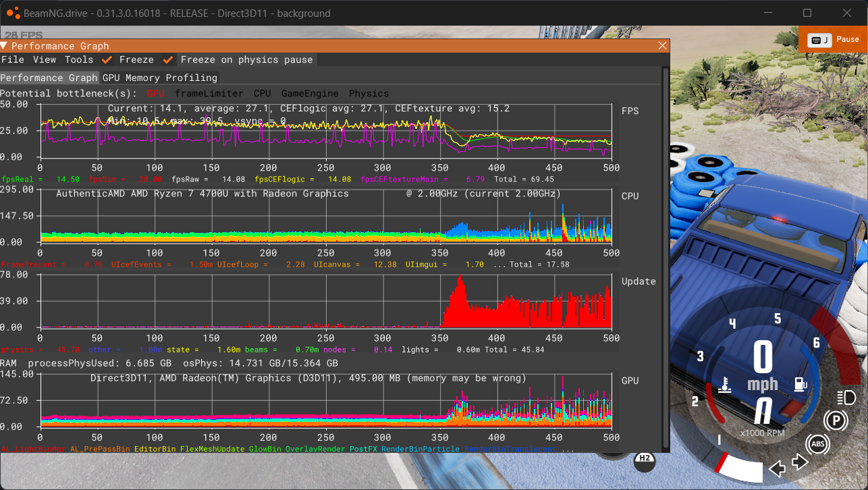
Task: Click the physics legend entry
Action: [40, 350]
